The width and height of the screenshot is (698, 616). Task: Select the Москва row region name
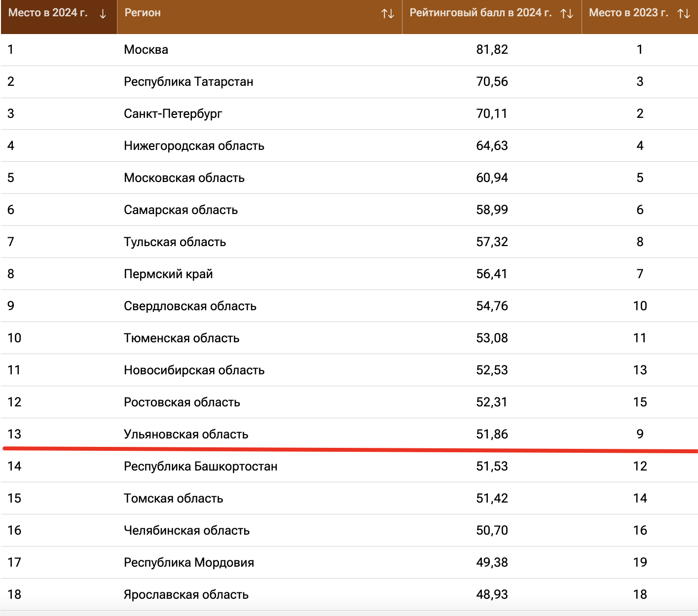coord(146,50)
